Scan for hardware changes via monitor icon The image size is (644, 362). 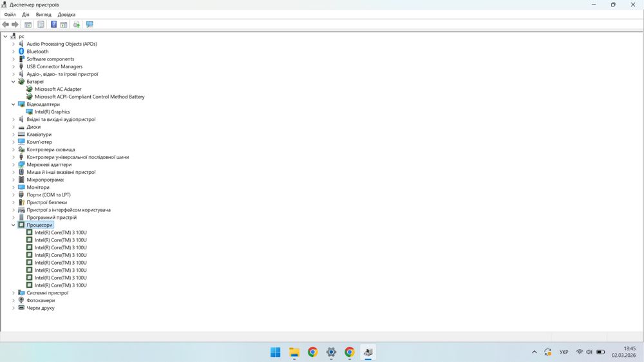point(90,24)
